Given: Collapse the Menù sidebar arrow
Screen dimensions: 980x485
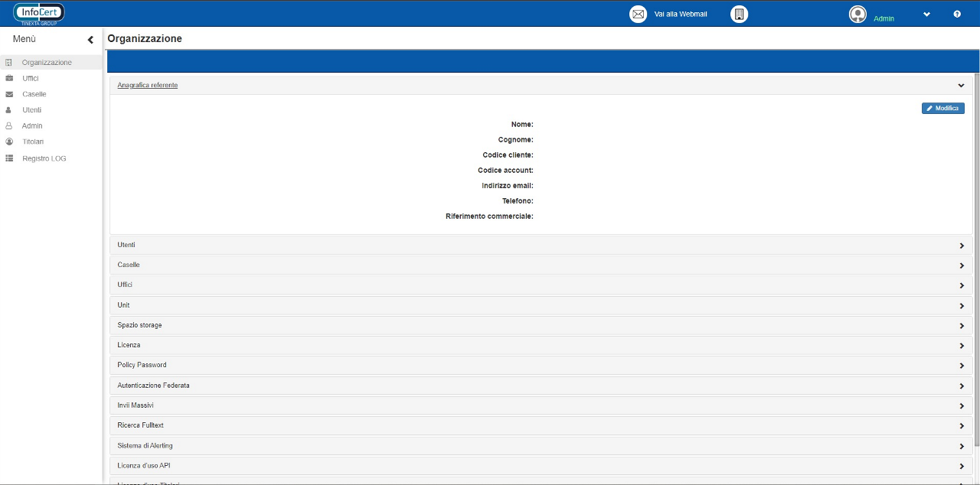Looking at the screenshot, I should click(x=90, y=40).
